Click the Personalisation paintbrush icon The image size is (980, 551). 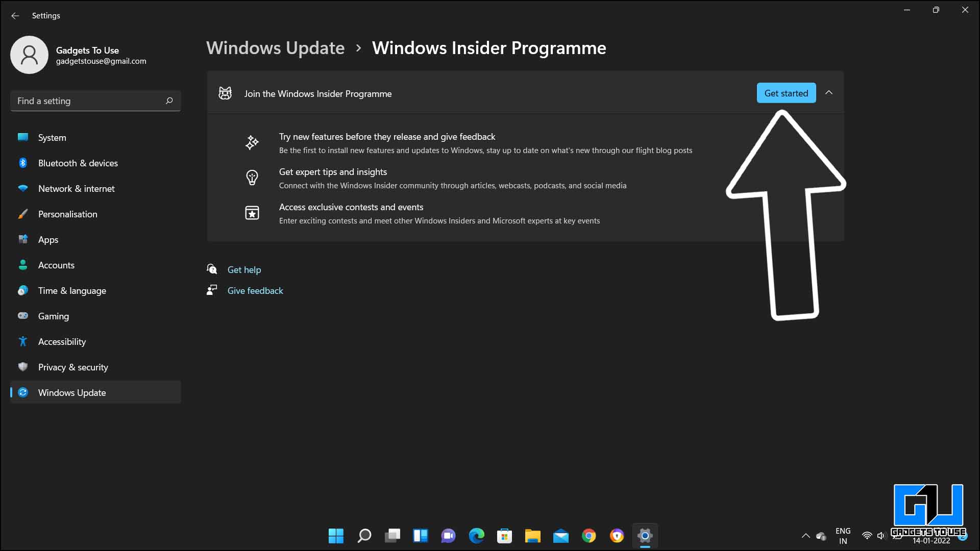(x=22, y=214)
